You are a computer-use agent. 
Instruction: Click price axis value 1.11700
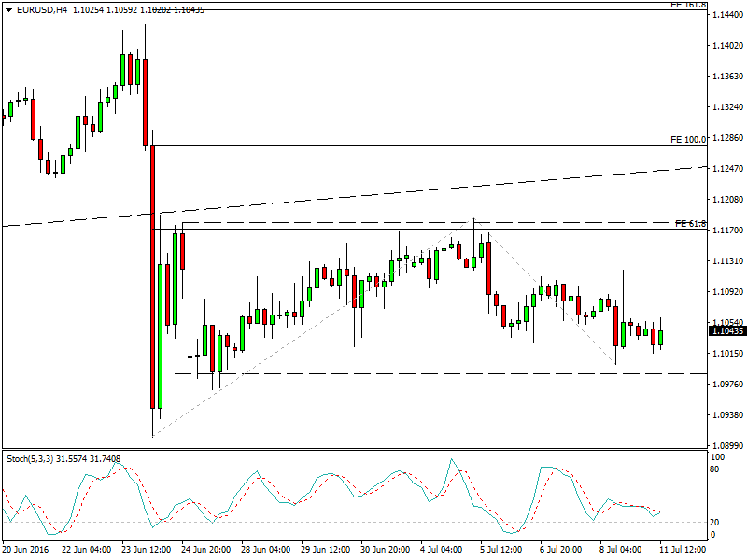click(x=727, y=230)
